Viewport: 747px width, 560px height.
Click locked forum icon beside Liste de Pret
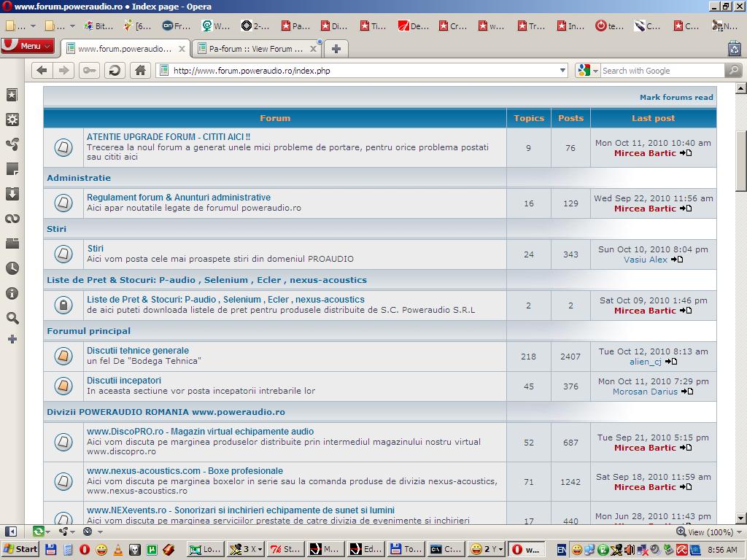(x=63, y=305)
